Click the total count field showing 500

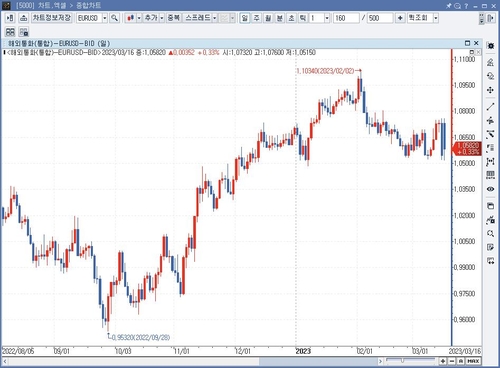pyautogui.click(x=380, y=18)
